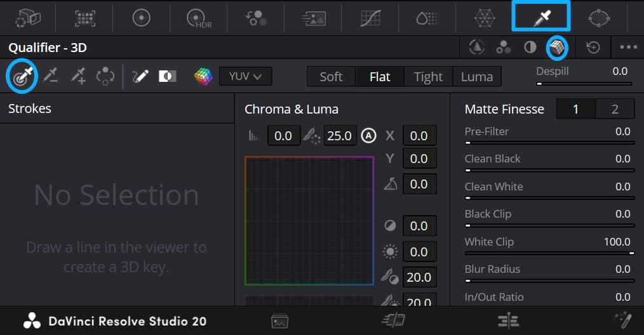Switch to Matte Finesse page 2
This screenshot has width=644, height=335.
(x=615, y=108)
